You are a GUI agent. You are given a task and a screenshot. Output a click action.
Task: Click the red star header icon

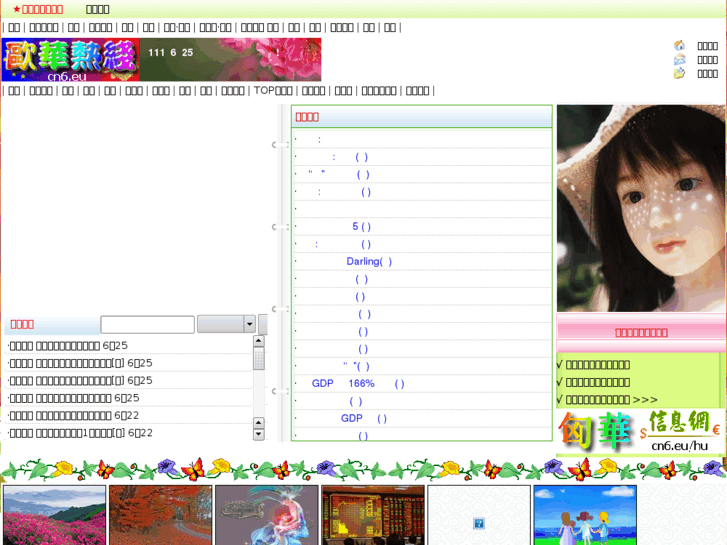point(16,9)
